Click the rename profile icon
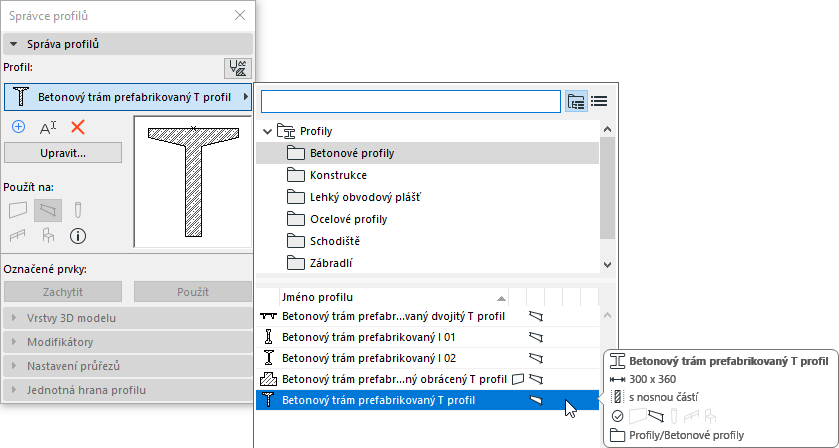Image resolution: width=839 pixels, height=448 pixels. coord(48,128)
